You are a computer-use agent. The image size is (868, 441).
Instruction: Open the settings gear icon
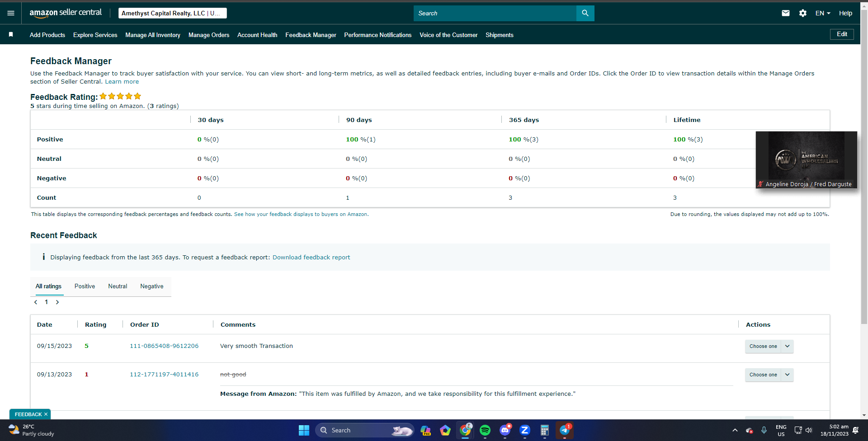point(803,13)
